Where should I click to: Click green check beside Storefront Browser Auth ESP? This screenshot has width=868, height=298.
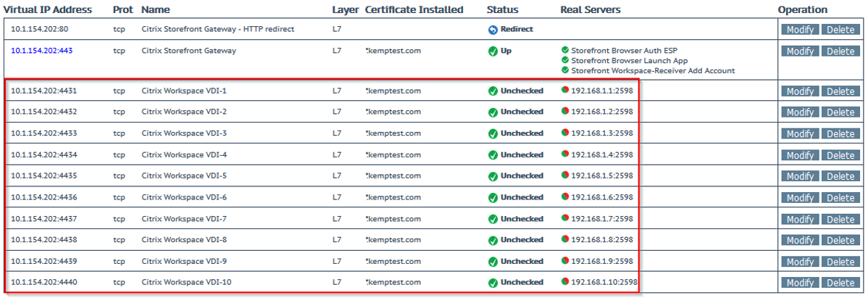pyautogui.click(x=565, y=50)
